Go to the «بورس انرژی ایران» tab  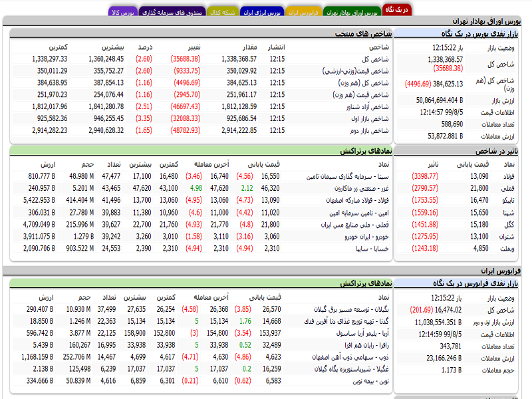pos(262,12)
